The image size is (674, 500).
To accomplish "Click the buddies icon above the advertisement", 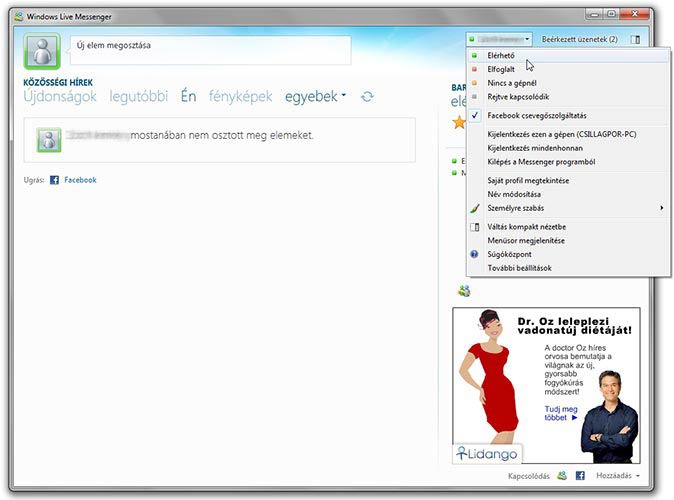I will coord(464,290).
